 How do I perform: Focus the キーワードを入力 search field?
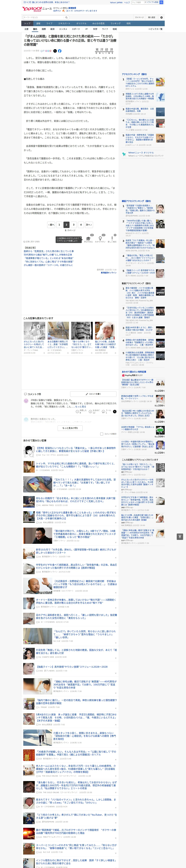44,18
